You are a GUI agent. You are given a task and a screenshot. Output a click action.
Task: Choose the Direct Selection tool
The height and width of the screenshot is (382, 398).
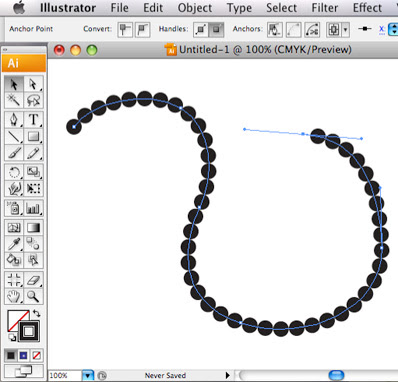tap(33, 84)
